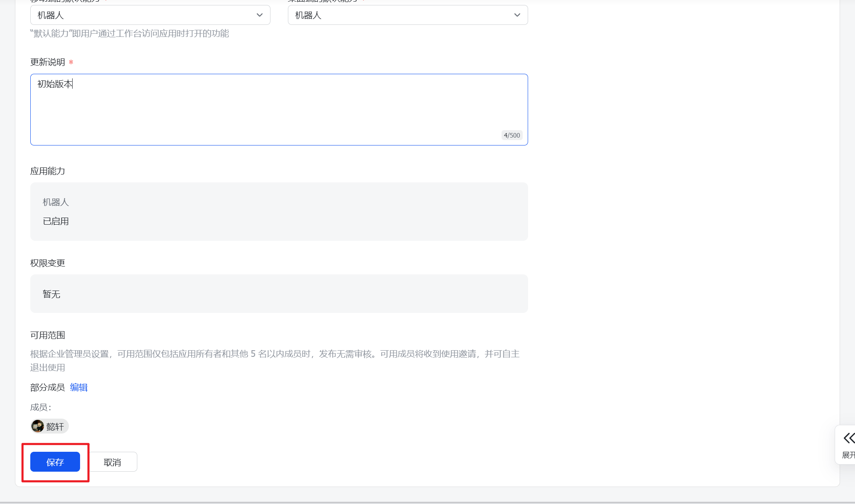Screen dimensions: 855x504
Task: Click the 可用范围 section heading
Action: coord(47,335)
